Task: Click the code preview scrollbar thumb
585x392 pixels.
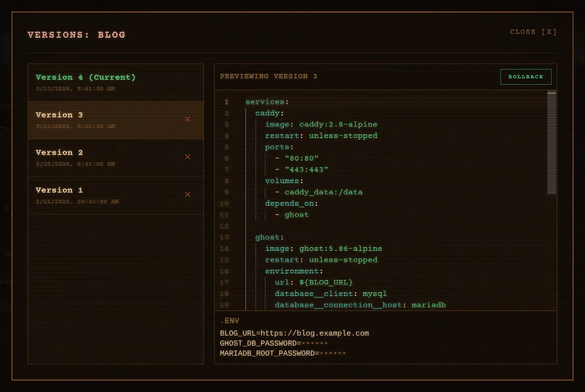Action: pyautogui.click(x=552, y=143)
